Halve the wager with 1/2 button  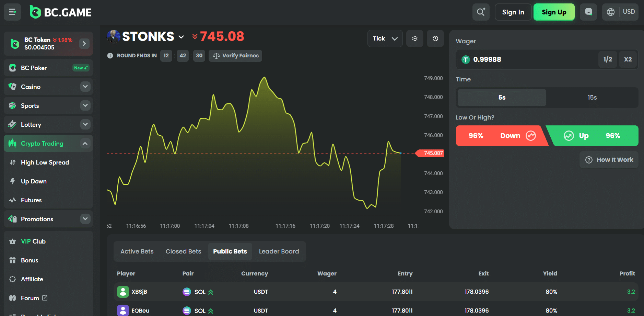pyautogui.click(x=608, y=59)
